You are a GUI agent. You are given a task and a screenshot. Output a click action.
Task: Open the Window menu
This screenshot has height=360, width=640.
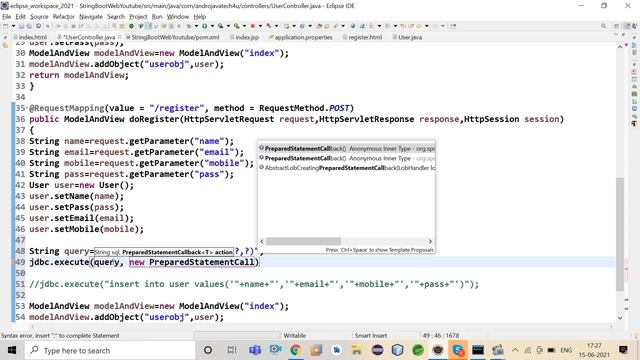click(178, 17)
